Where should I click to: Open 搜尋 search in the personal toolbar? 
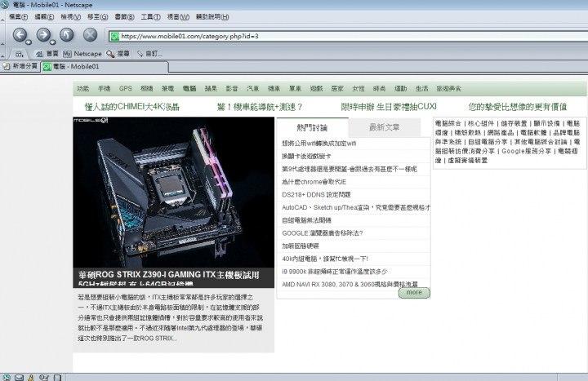pos(118,54)
